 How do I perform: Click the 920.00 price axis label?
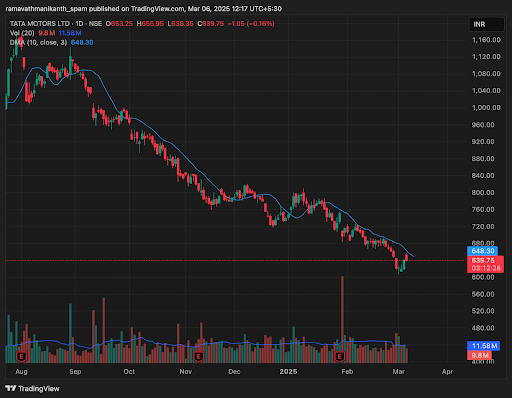483,142
